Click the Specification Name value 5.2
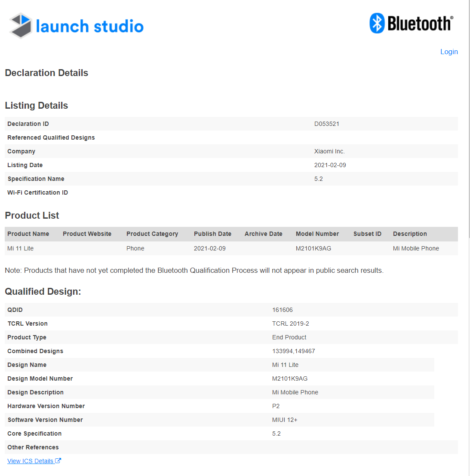This screenshot has height=476, width=470. [318, 179]
